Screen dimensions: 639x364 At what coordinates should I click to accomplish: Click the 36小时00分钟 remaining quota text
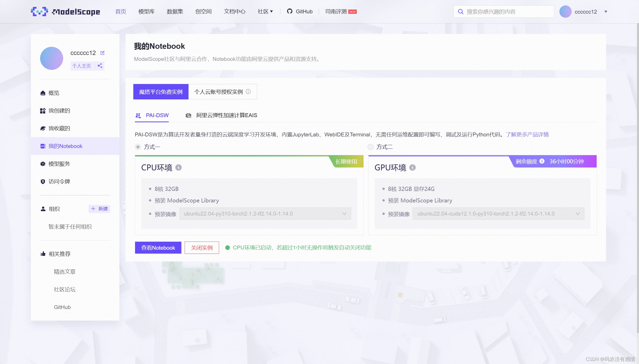[567, 161]
